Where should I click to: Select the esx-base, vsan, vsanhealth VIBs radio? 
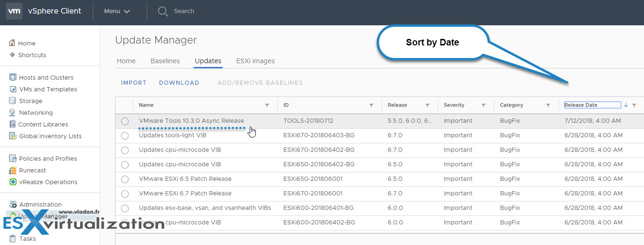125,208
